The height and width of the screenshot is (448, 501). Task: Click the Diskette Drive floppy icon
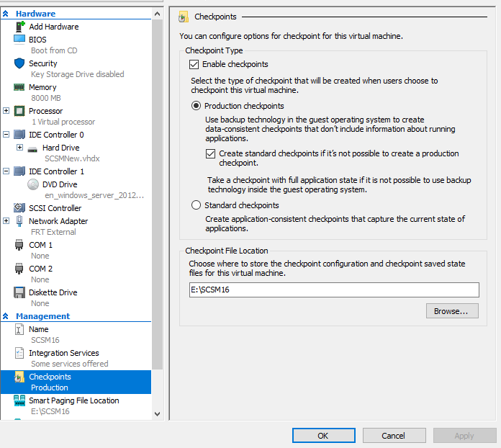19,292
